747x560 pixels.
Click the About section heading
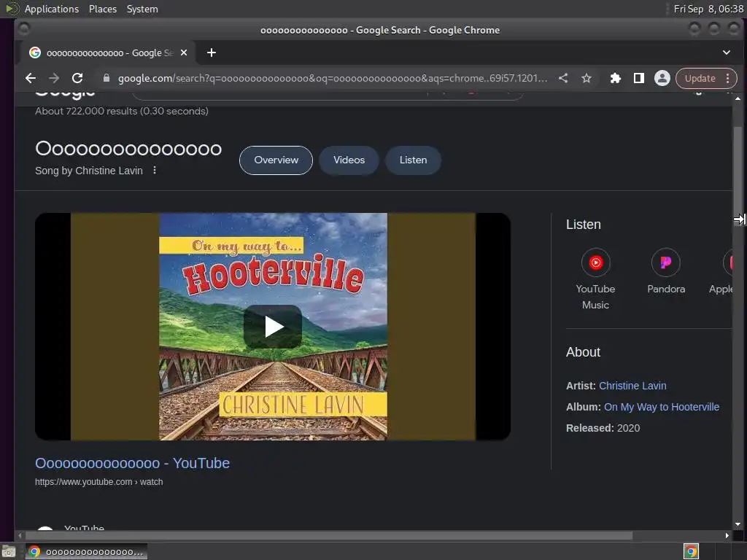[x=583, y=352]
